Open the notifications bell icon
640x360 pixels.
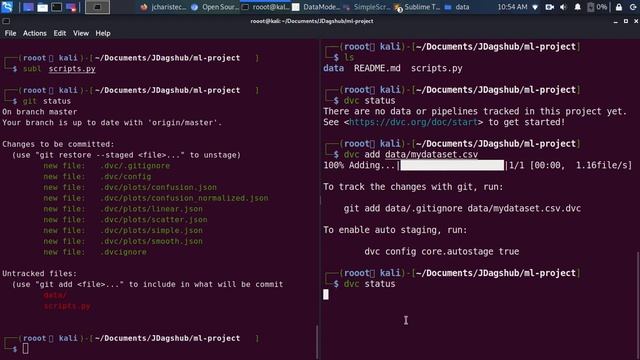(578, 7)
